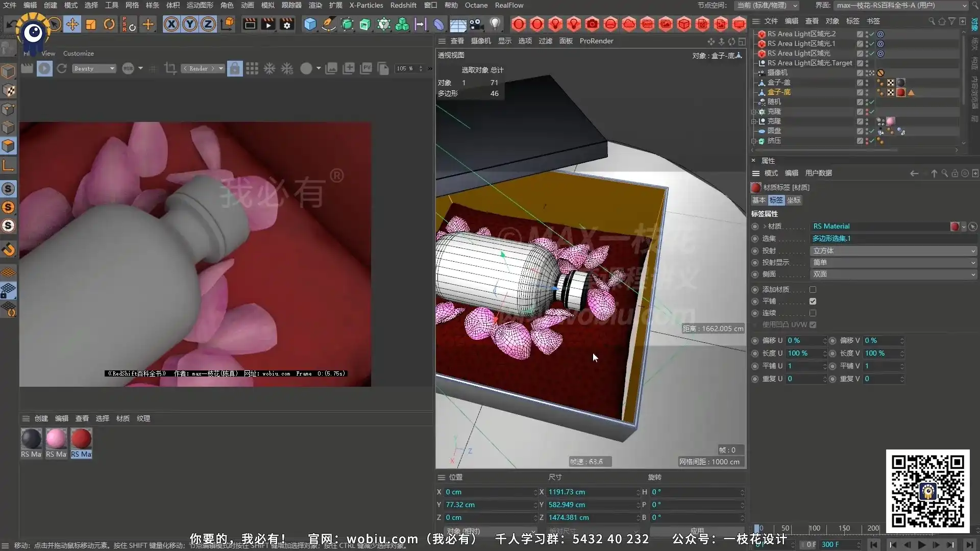
Task: Click the Cube primitive icon
Action: pyautogui.click(x=310, y=24)
